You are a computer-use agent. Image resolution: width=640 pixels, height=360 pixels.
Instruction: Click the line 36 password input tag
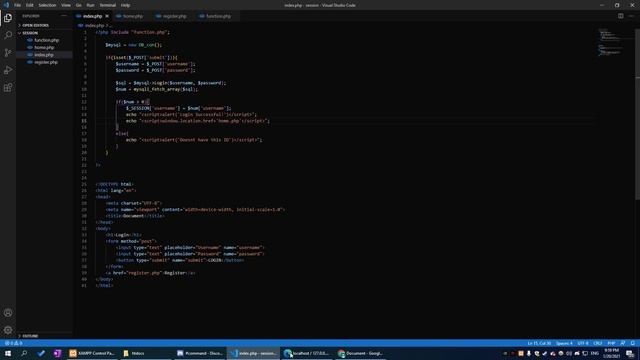point(190,254)
